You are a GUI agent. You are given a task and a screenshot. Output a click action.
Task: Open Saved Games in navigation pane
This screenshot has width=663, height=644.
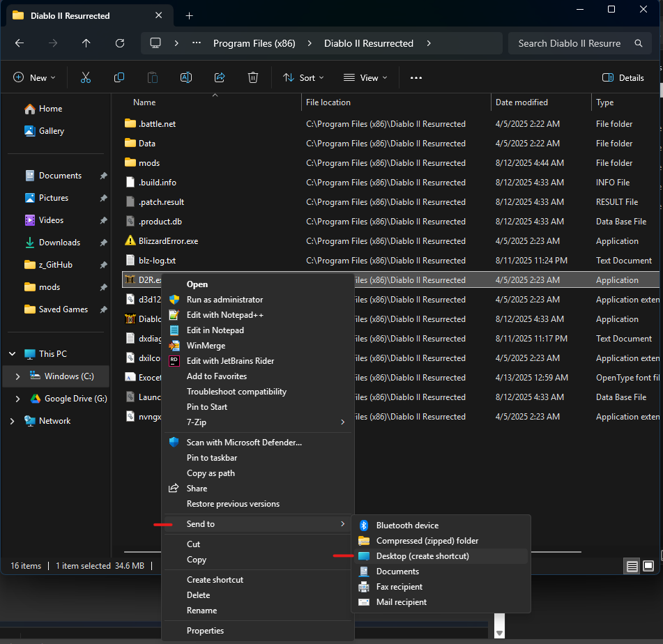(x=63, y=309)
